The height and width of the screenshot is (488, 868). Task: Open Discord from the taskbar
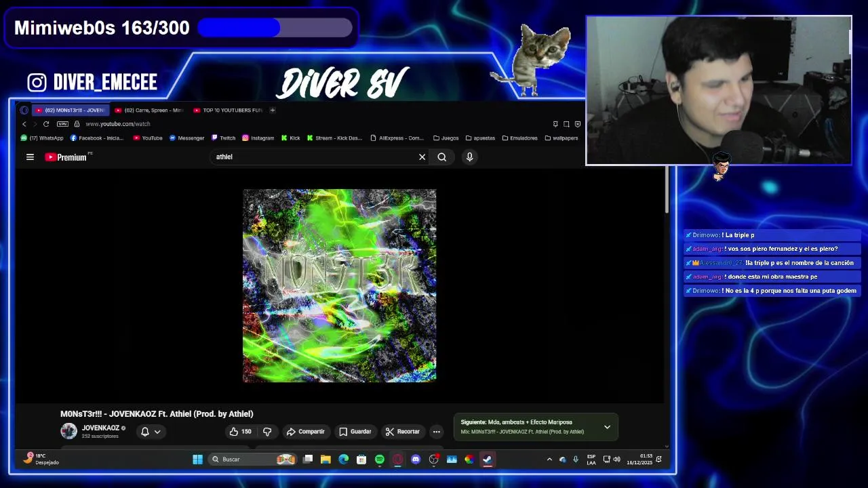point(416,460)
